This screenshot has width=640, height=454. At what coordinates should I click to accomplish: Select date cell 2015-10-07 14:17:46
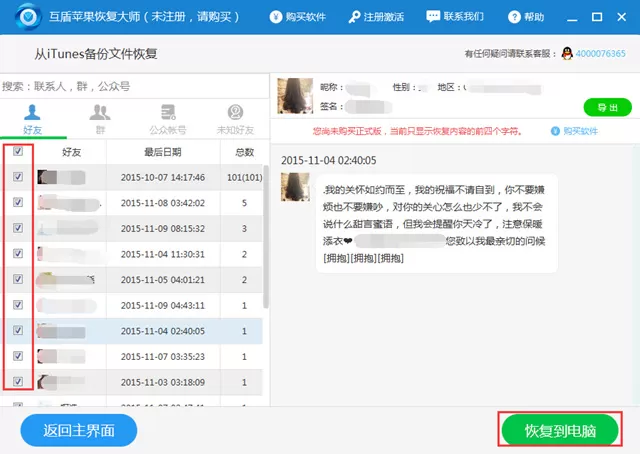point(163,178)
